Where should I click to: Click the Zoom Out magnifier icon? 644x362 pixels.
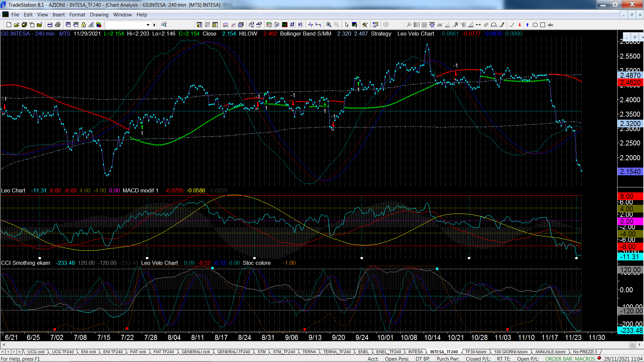(x=337, y=25)
